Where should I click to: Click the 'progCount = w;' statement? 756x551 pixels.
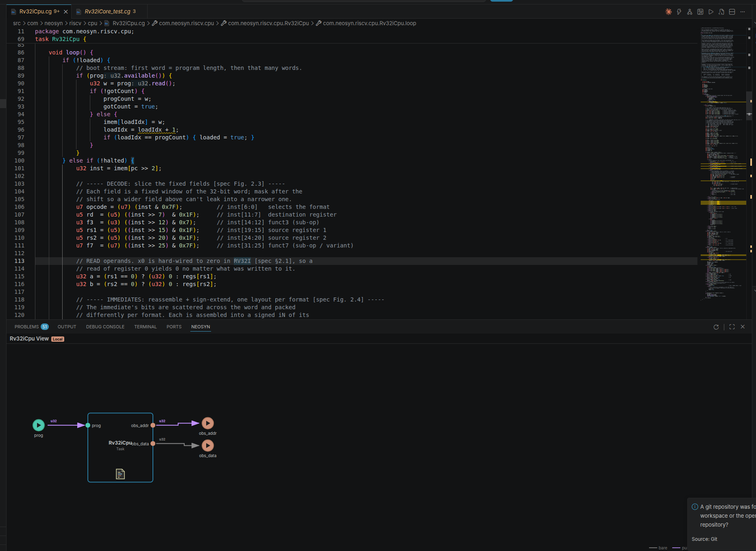pos(127,99)
